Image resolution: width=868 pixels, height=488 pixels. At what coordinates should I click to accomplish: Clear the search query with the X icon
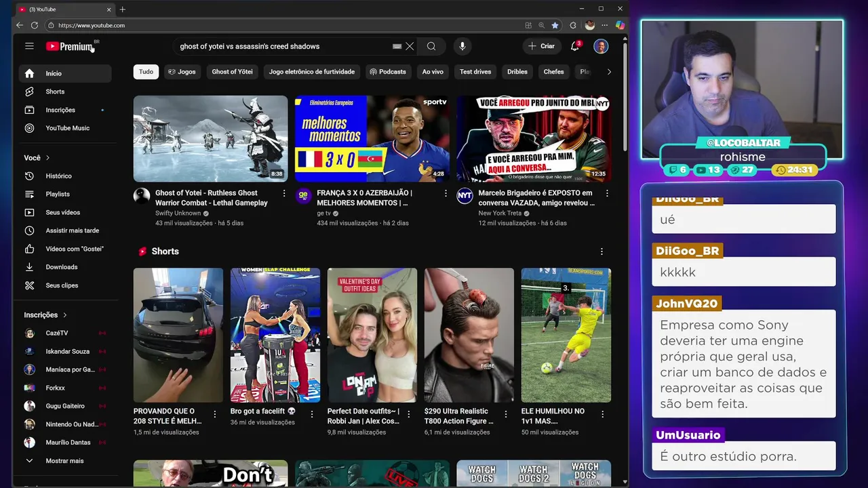(410, 46)
